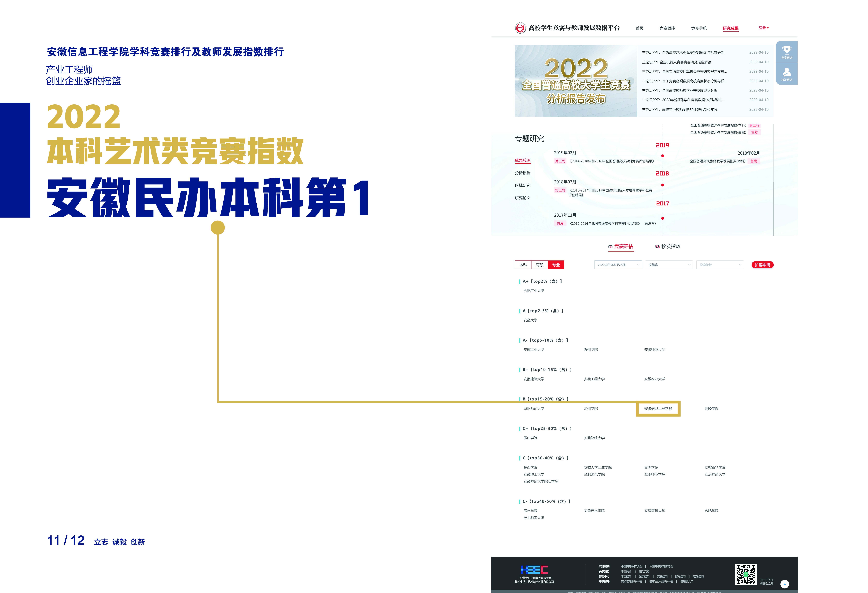Open the 搜索院校 search dropdown
Screen dimensions: 868x593
(720, 265)
